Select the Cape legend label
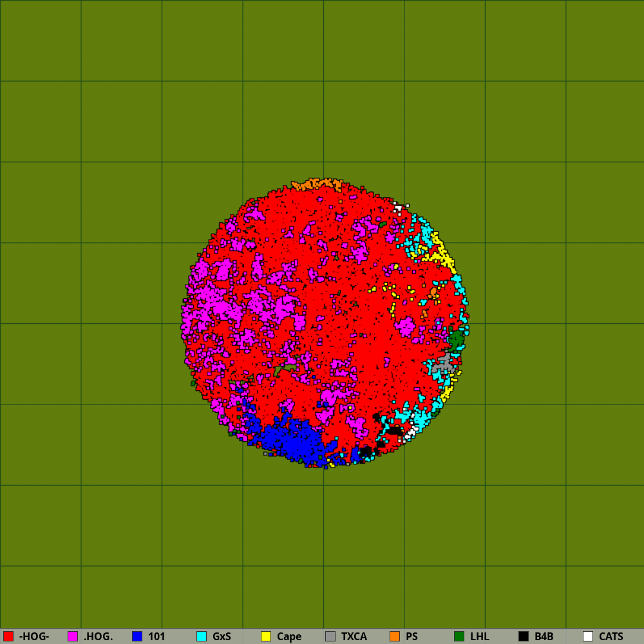644x644 pixels. (x=289, y=637)
